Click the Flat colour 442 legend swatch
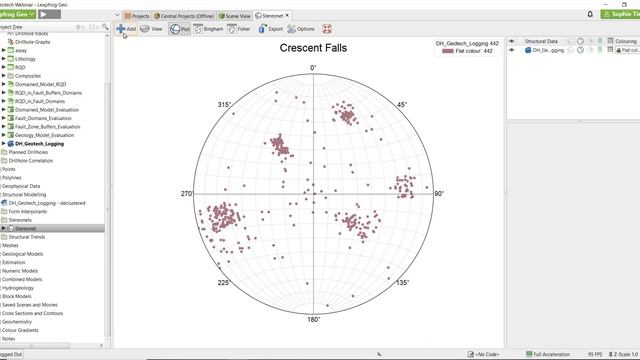This screenshot has width=640, height=360. click(x=448, y=51)
